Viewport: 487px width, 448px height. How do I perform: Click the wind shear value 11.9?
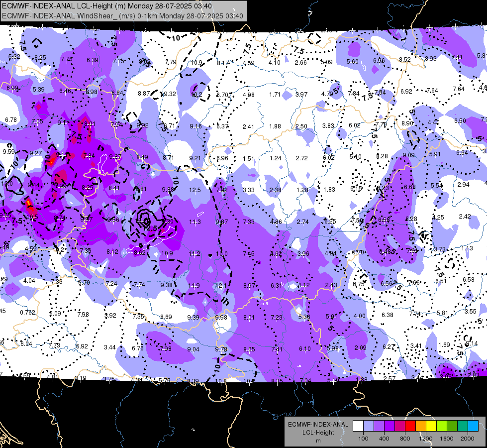[194, 285]
